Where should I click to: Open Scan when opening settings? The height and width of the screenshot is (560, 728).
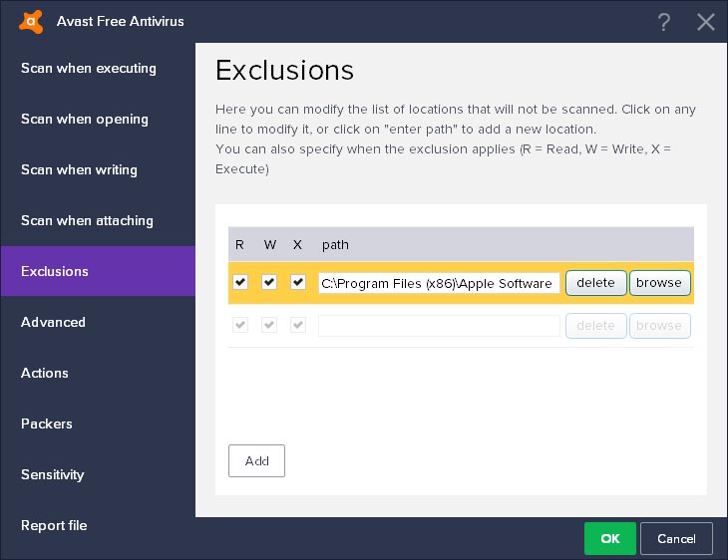click(x=85, y=120)
